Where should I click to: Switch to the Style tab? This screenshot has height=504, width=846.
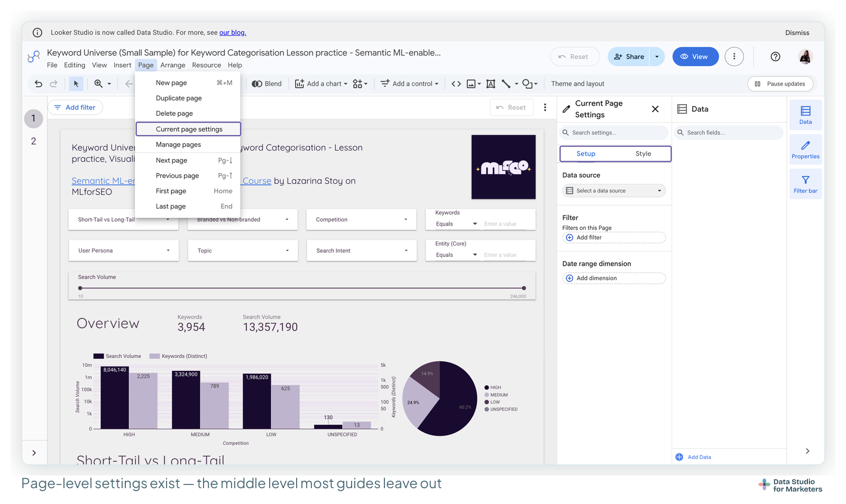[643, 154]
